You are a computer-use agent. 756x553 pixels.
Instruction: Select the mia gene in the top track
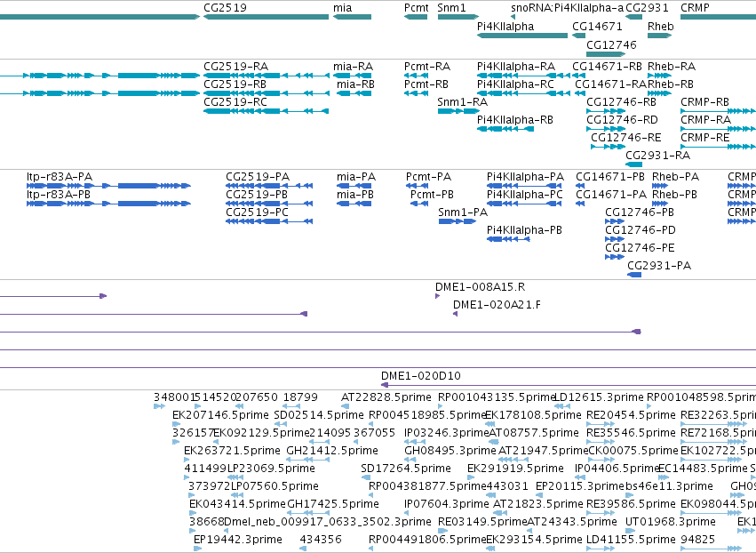pos(352,17)
